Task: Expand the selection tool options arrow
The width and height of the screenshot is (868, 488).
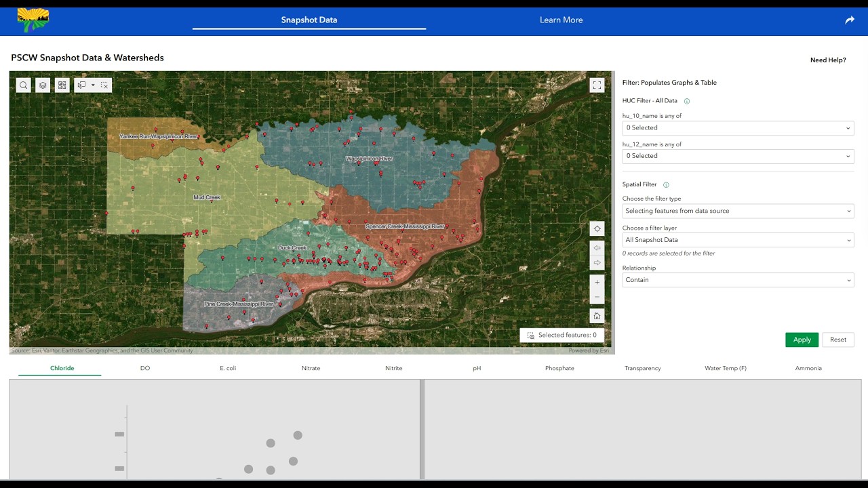Action: 93,85
